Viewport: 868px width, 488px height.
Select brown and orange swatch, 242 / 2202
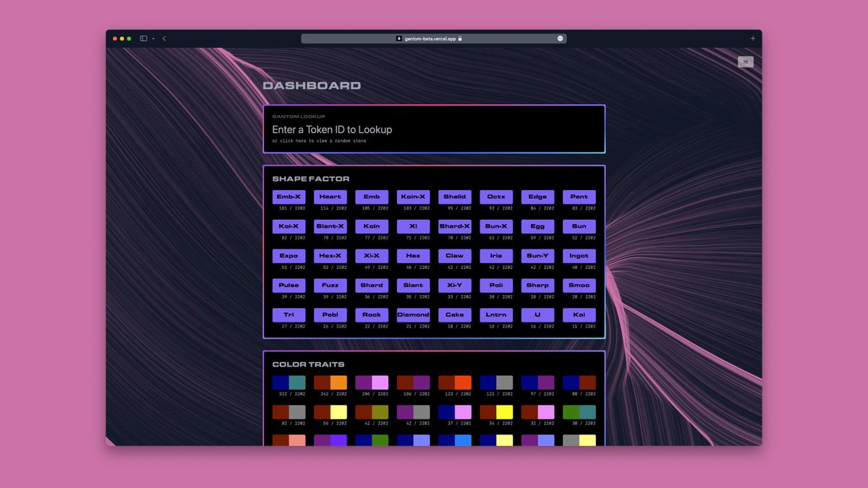click(330, 382)
